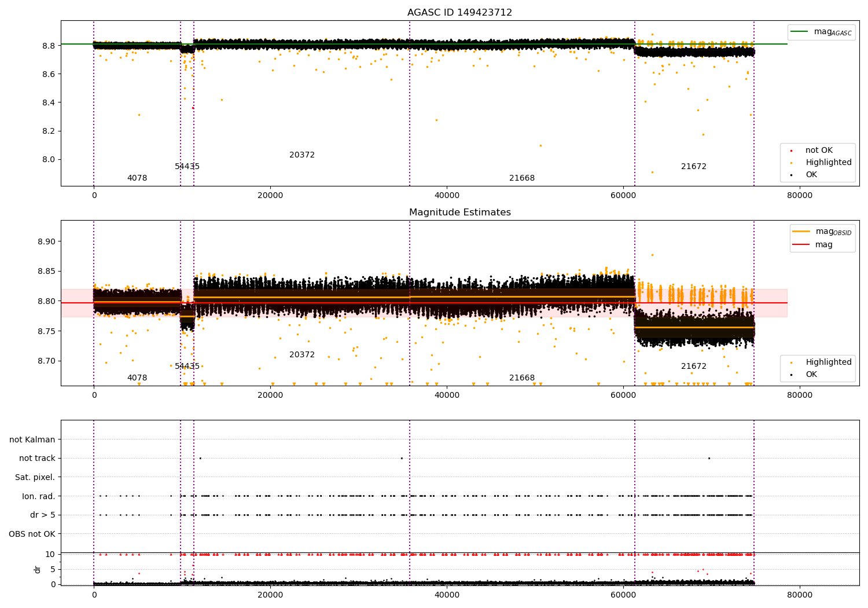Viewport: 868px width, 608px height.
Task: Click the 'not Kalman' row label
Action: click(x=32, y=440)
